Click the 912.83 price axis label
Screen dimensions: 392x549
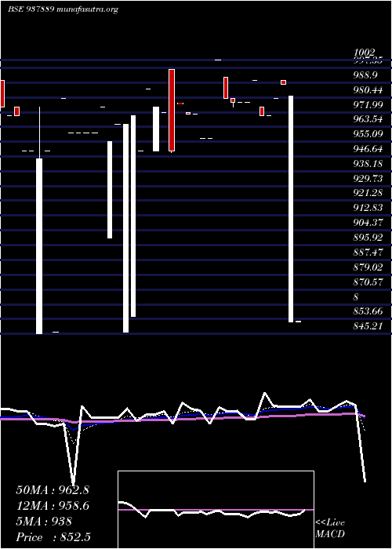tap(368, 208)
